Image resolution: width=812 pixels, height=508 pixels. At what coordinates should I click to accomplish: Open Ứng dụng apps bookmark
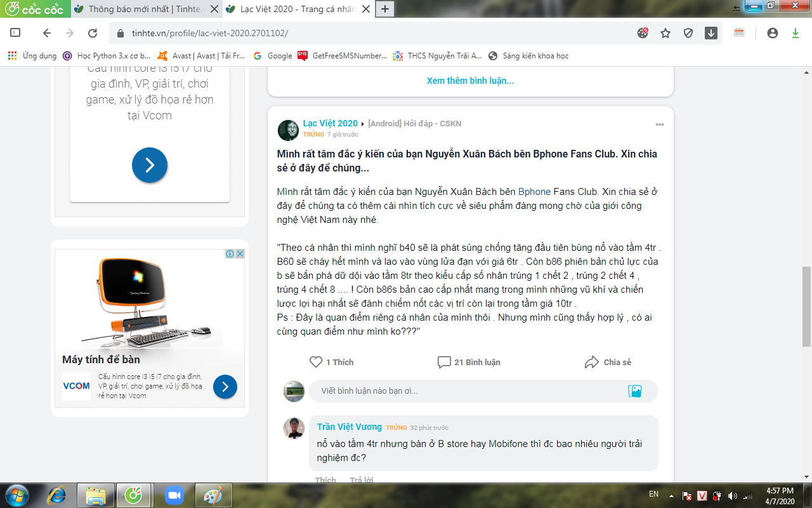(x=32, y=56)
